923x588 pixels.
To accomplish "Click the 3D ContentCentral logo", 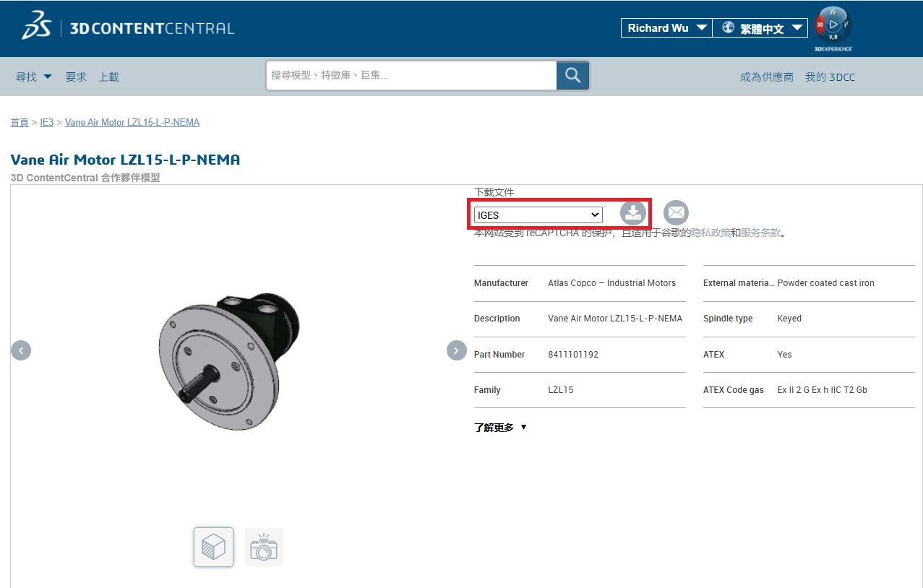I will [x=128, y=27].
